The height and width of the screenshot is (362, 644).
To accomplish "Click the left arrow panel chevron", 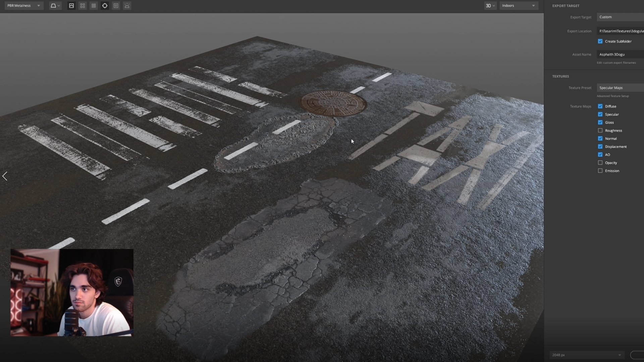I will [x=5, y=176].
